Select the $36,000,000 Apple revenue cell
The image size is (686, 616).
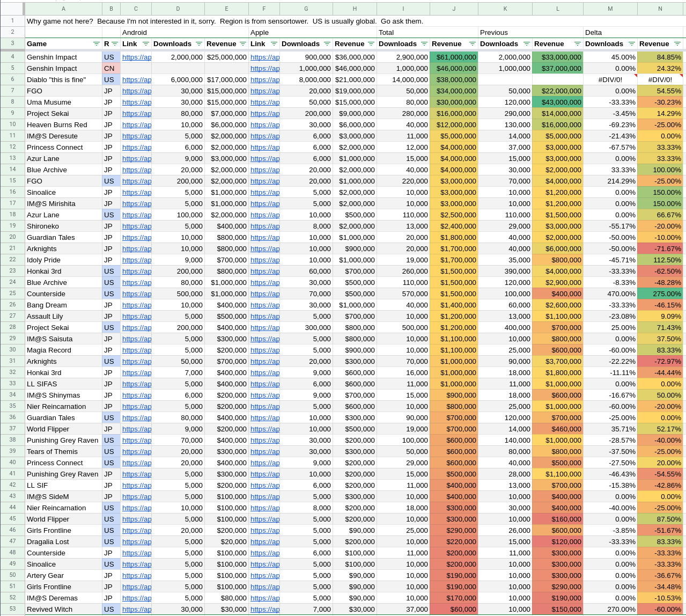(355, 57)
